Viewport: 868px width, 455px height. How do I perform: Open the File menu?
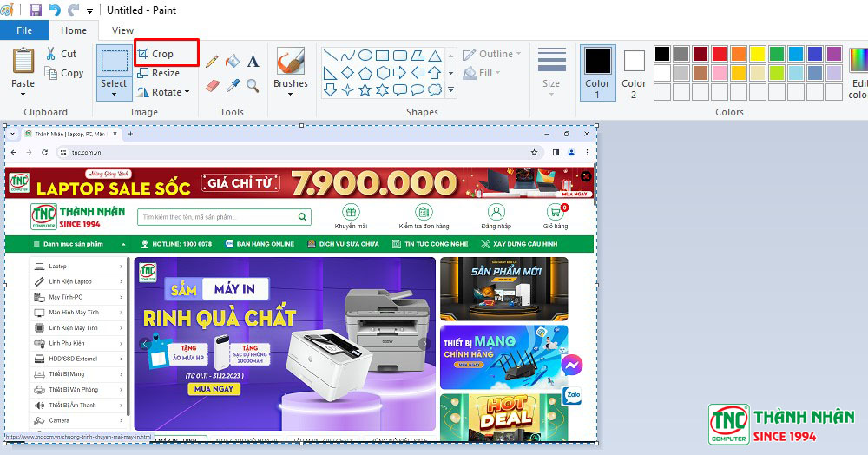coord(24,30)
